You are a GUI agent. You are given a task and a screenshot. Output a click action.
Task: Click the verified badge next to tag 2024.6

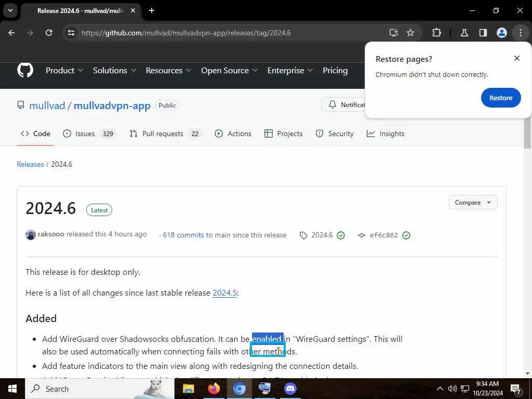click(x=341, y=235)
